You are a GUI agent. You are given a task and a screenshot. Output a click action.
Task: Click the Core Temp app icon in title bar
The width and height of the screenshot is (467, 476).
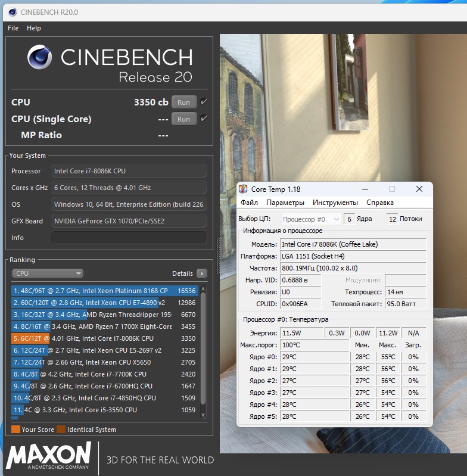coord(243,189)
